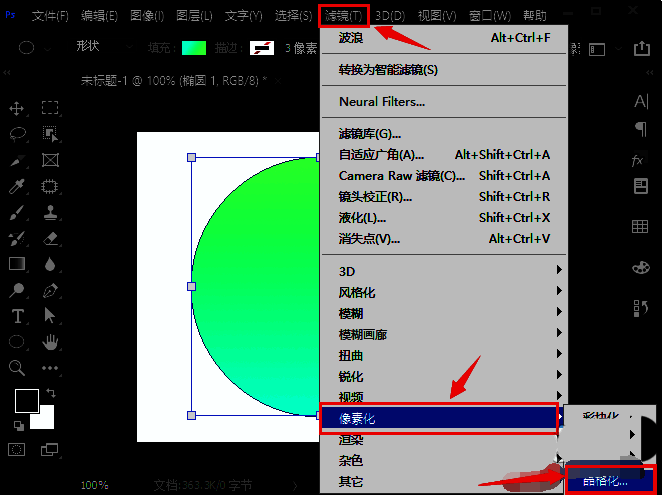Select the Move tool
This screenshot has height=495, width=662.
[x=17, y=108]
